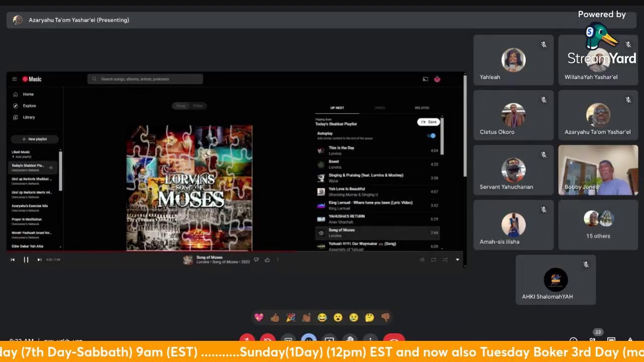Switch the player to Song mode

pyautogui.click(x=181, y=106)
